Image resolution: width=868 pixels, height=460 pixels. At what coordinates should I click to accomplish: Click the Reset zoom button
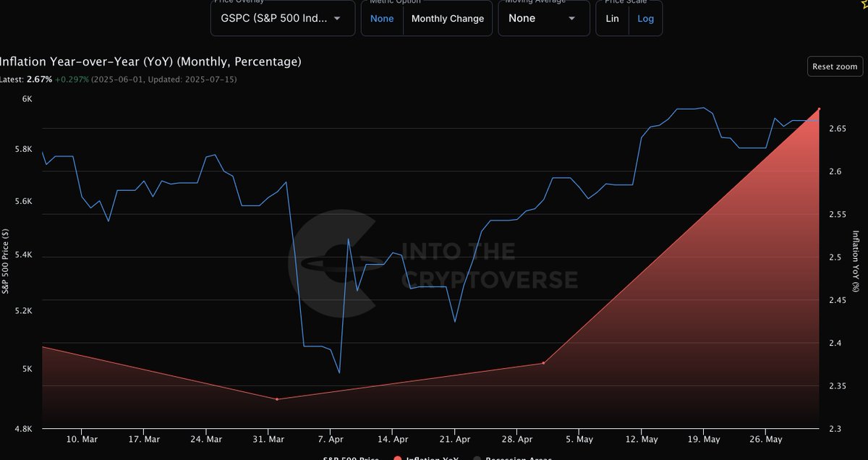[835, 67]
